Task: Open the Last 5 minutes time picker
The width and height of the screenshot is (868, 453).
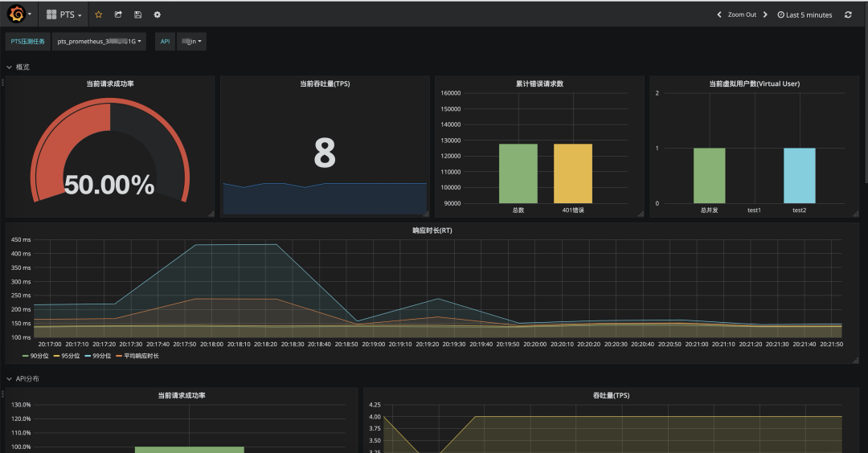Action: pos(805,14)
